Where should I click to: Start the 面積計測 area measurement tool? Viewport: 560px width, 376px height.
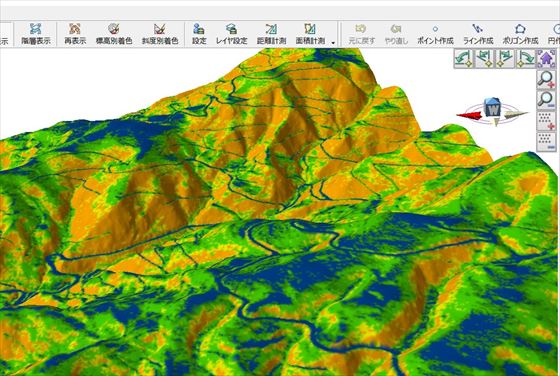310,34
